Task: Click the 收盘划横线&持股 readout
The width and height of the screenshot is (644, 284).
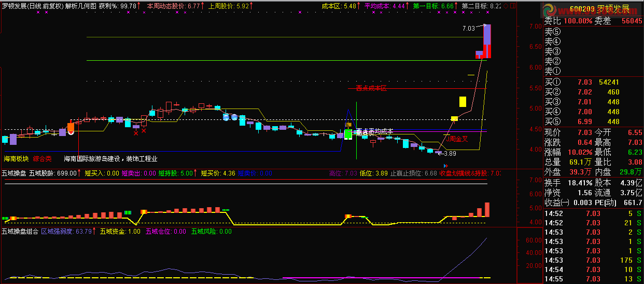Action: click(470, 173)
